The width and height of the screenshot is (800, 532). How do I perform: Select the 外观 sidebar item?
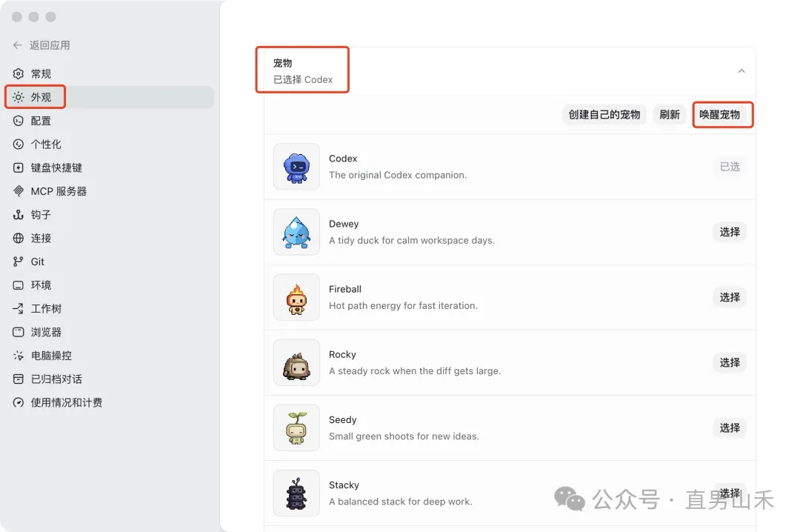pos(110,98)
